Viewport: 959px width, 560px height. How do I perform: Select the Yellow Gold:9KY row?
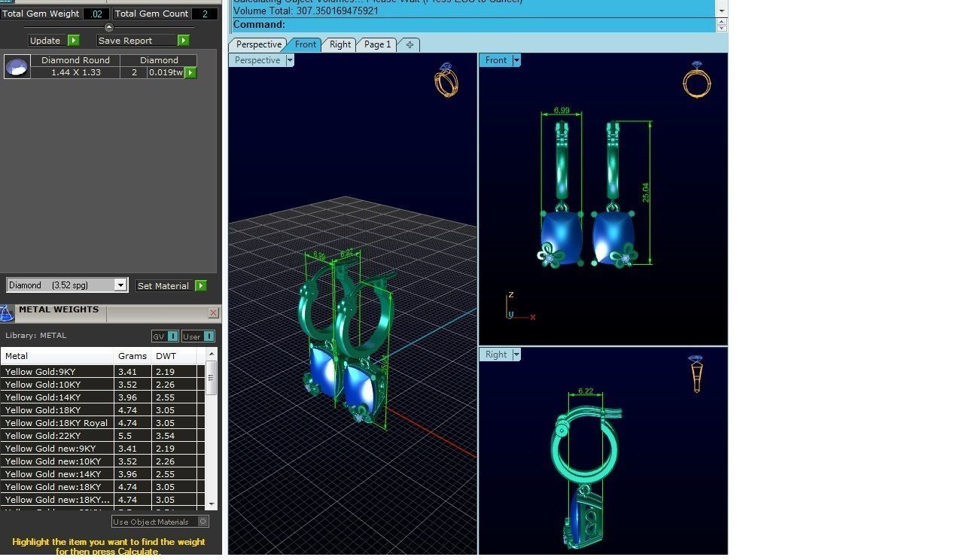coord(102,372)
